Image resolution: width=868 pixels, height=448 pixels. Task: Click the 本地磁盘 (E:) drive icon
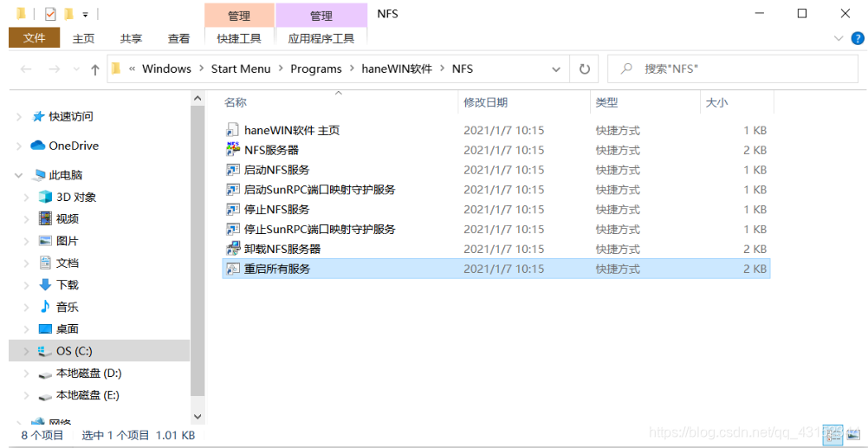45,396
